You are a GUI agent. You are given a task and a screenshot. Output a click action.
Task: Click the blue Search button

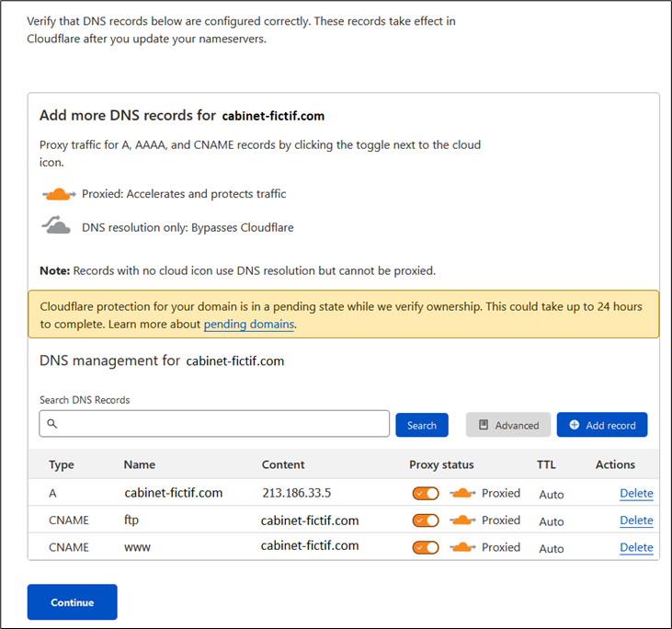[422, 425]
